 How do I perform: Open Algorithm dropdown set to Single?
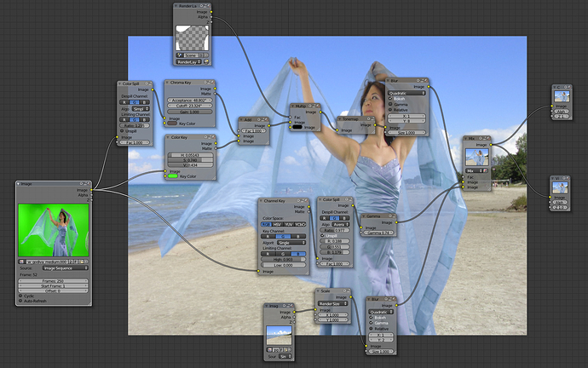tap(291, 243)
